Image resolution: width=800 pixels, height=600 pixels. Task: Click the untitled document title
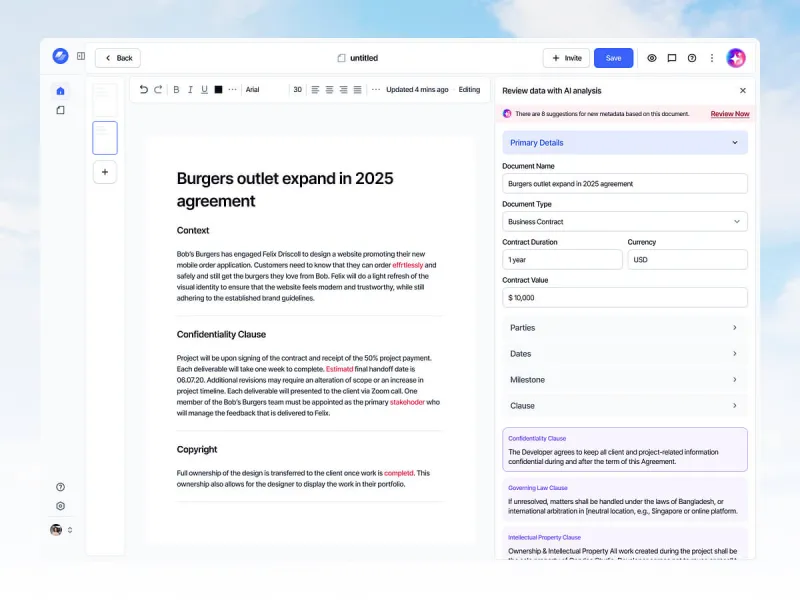pyautogui.click(x=363, y=58)
